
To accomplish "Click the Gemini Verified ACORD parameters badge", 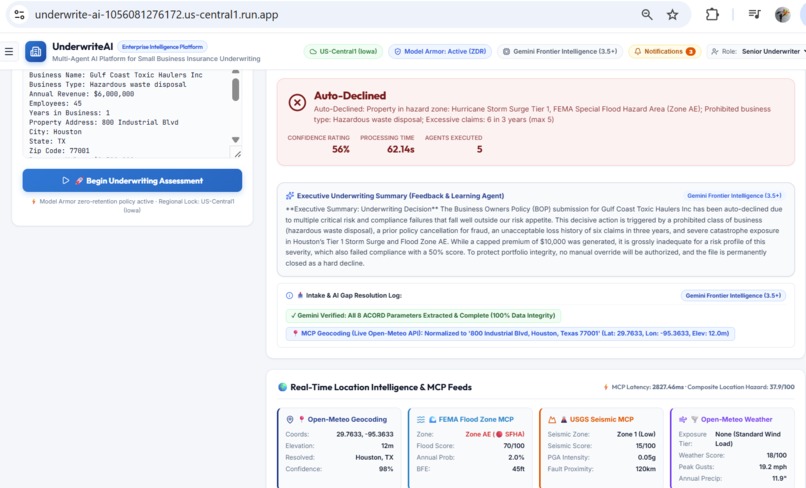I will click(x=423, y=315).
